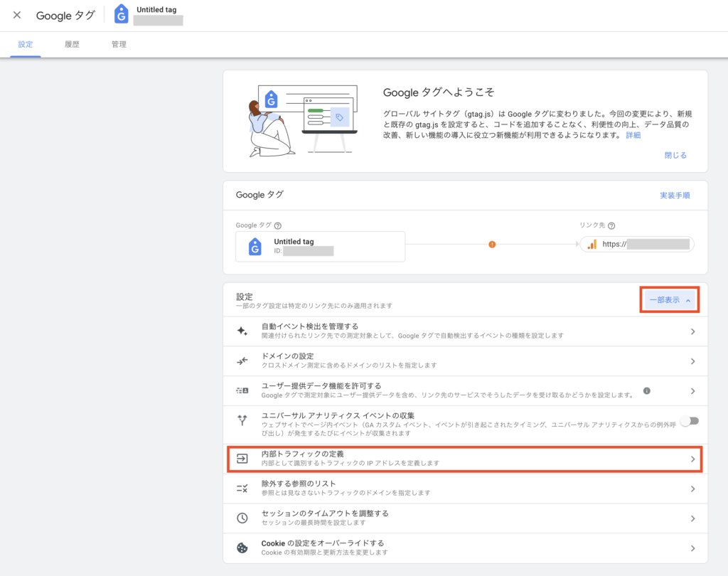This screenshot has height=576, width=728.
Task: Toggle ユニバーサル アナリティクス イベントの収集 switch
Action: coord(689,421)
